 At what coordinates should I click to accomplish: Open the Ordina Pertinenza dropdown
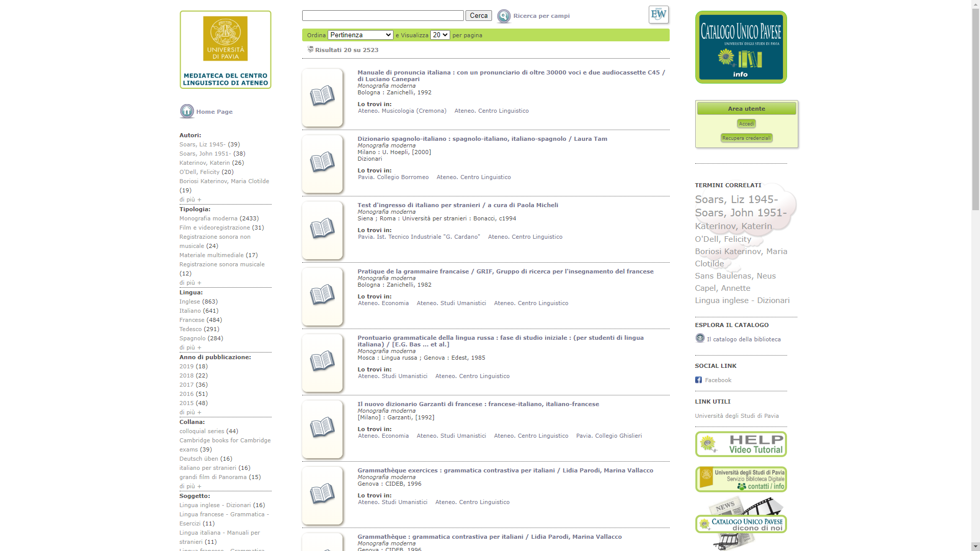(x=360, y=35)
